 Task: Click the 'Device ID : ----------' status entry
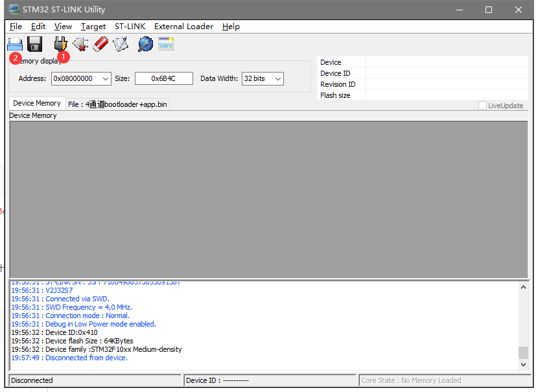click(x=270, y=380)
